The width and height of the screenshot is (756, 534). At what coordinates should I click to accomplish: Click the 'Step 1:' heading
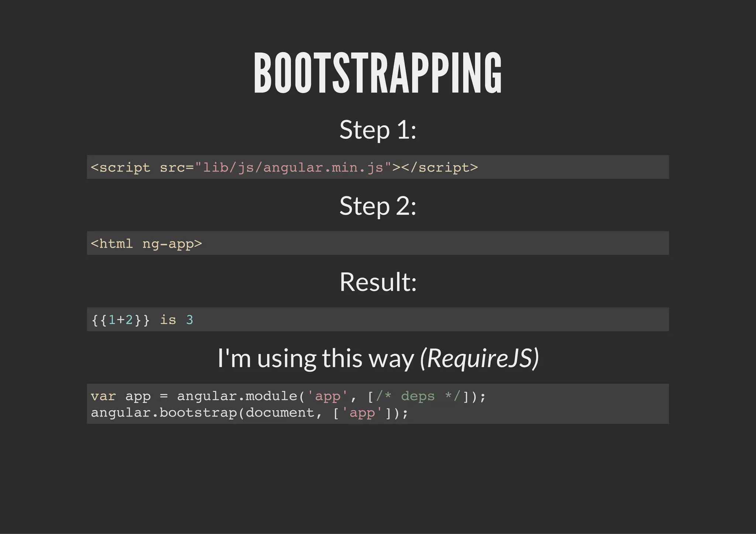pyautogui.click(x=378, y=130)
